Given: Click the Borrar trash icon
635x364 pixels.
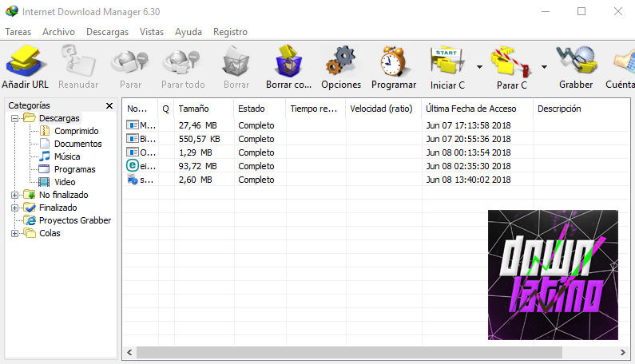Looking at the screenshot, I should [236, 61].
